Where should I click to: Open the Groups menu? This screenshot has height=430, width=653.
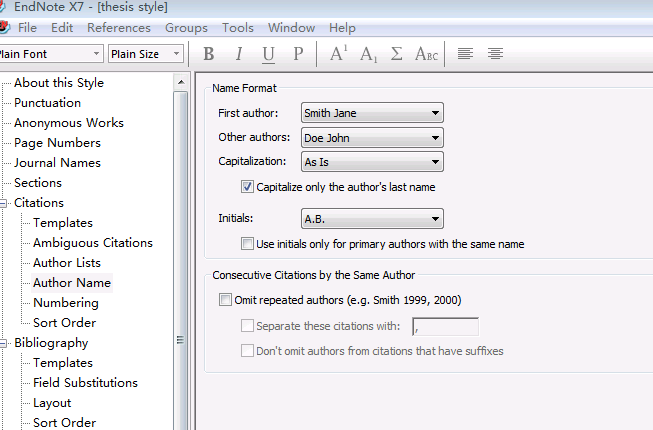[186, 27]
